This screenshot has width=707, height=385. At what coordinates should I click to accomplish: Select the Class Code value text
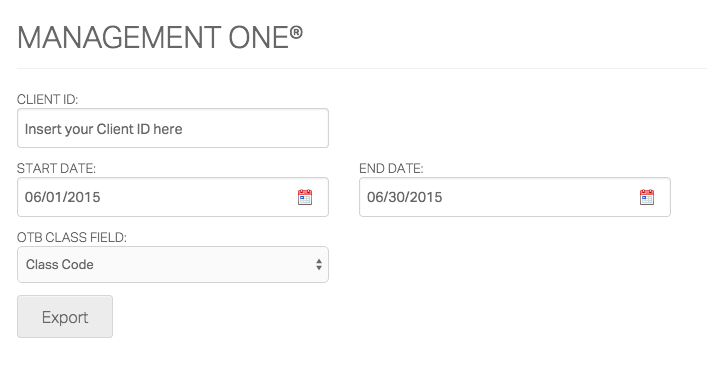60,265
